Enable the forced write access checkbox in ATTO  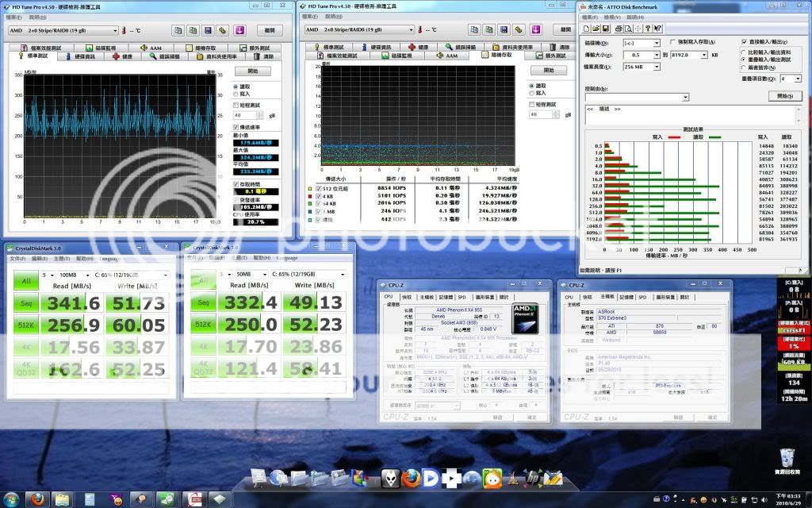coord(672,42)
